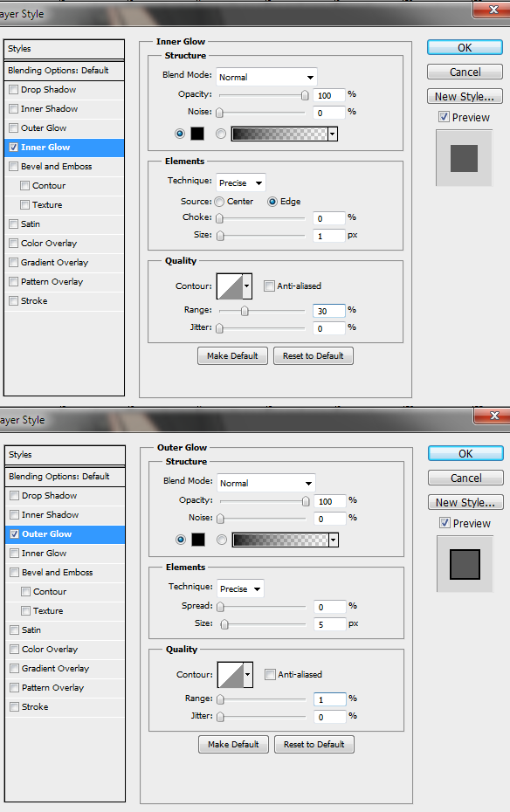Select gradient radio in Outer Glow dialog
This screenshot has height=812, width=510.
coord(222,540)
